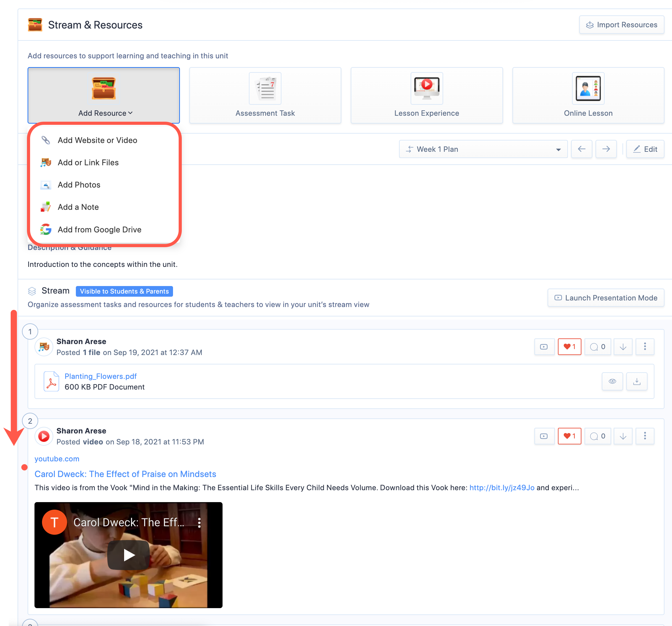Click the forward navigation arrow beside Week 1 Plan

(606, 149)
